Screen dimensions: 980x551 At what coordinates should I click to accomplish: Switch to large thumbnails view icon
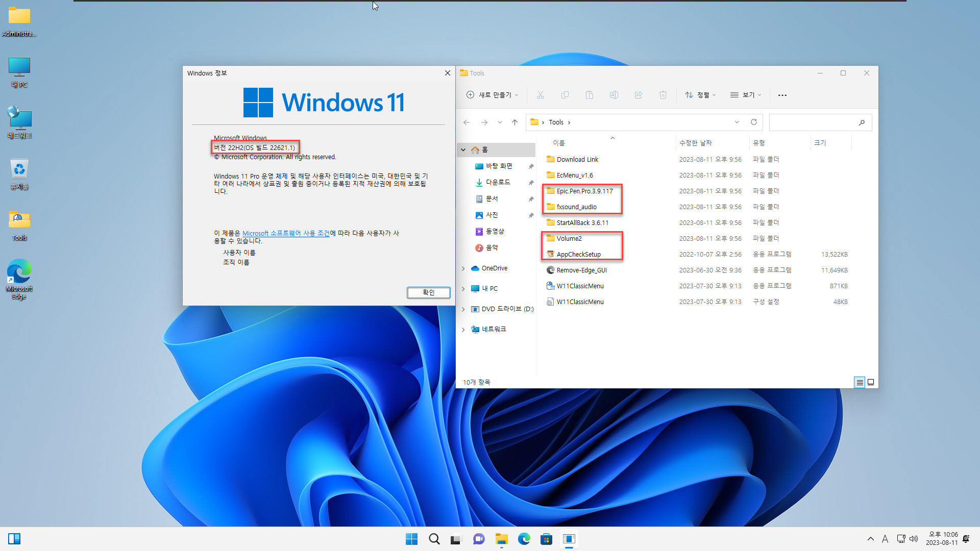click(871, 382)
